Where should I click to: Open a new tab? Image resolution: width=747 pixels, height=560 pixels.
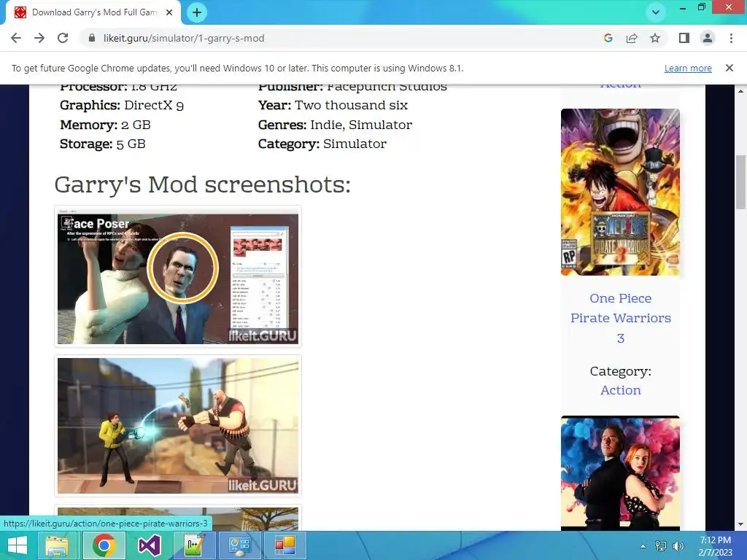(197, 12)
